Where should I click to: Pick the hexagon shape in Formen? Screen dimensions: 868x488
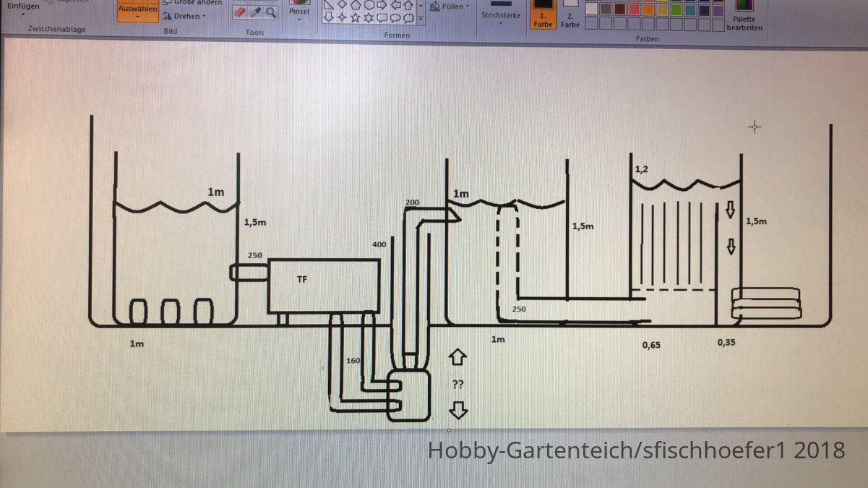[x=369, y=5]
